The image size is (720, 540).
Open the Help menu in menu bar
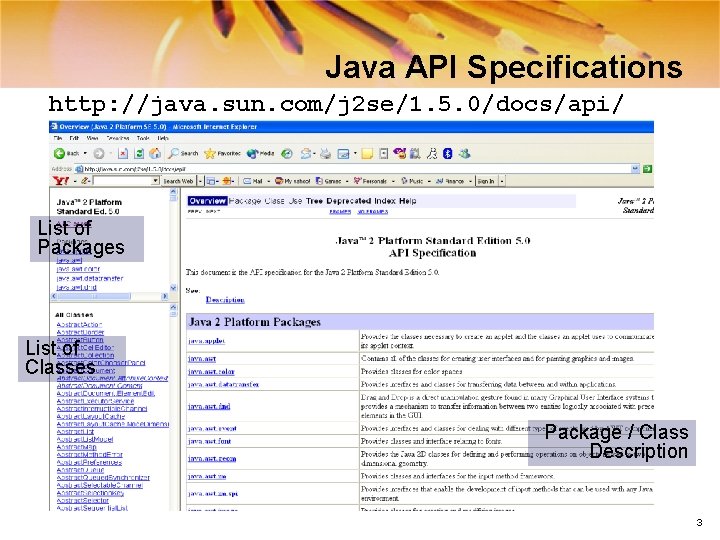click(163, 138)
